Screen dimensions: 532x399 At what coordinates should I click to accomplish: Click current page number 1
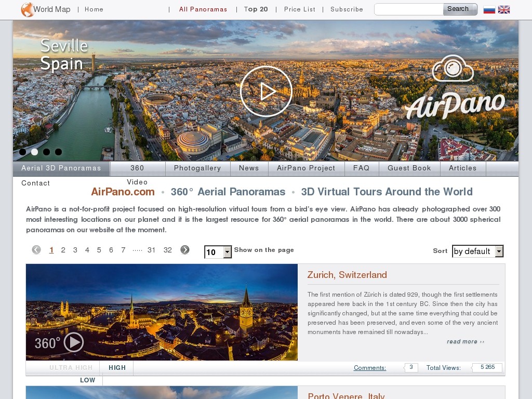pyautogui.click(x=51, y=250)
